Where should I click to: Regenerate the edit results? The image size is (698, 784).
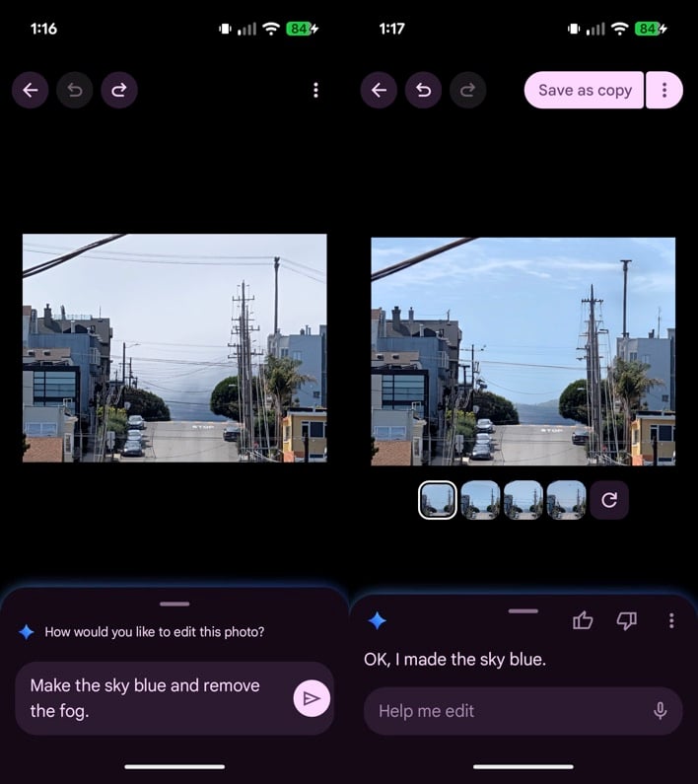(609, 500)
